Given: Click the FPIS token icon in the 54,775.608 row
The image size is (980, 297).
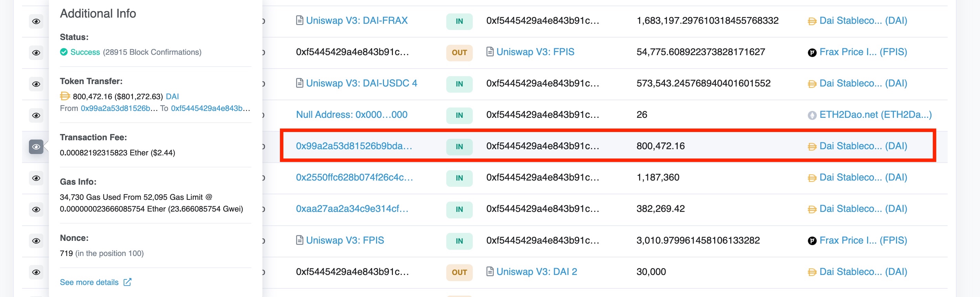Looking at the screenshot, I should (812, 53).
